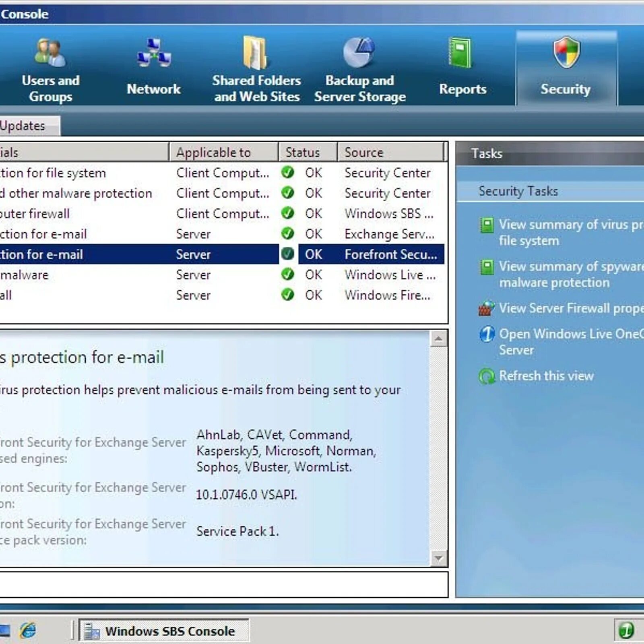Image resolution: width=644 pixels, height=644 pixels.
Task: Select the 'outer firewall' Windows SBS row
Action: (x=222, y=214)
